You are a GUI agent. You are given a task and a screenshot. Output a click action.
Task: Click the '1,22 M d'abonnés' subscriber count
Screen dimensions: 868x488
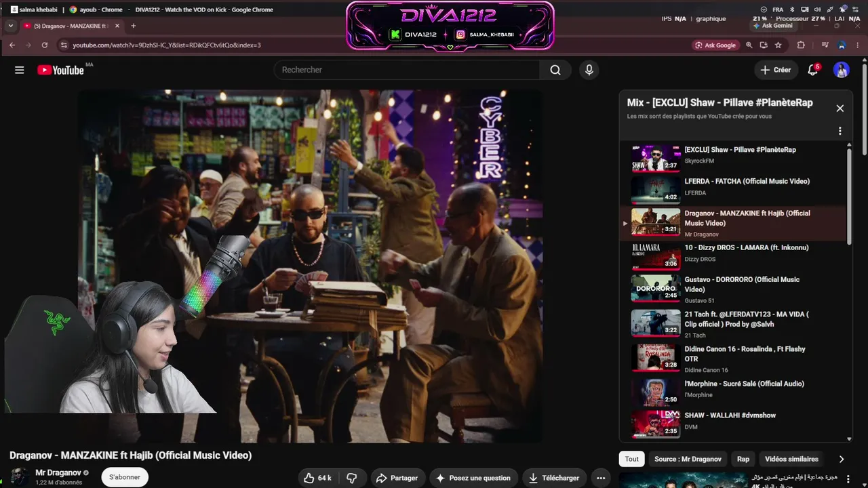[x=58, y=483]
